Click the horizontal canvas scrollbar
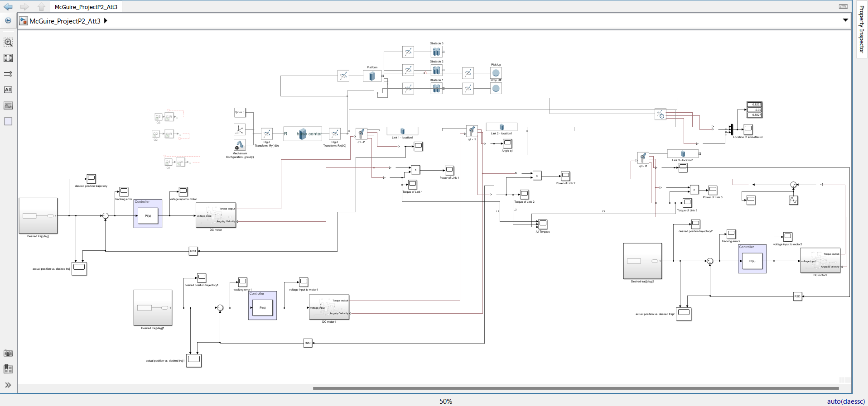Screen dimensions: 868x406 [x=575, y=388]
